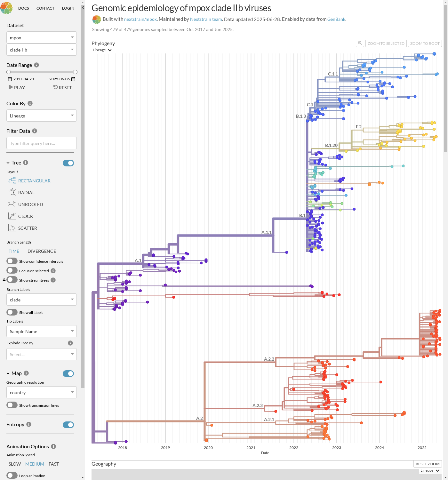Image resolution: width=448 pixels, height=480 pixels.
Task: Click the Nextstrain logo icon
Action: 6,8
